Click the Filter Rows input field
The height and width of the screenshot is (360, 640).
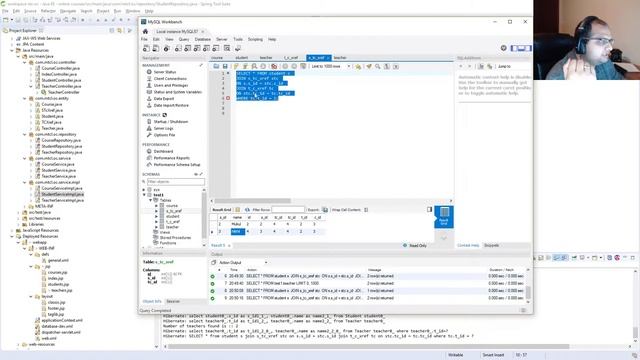click(288, 210)
